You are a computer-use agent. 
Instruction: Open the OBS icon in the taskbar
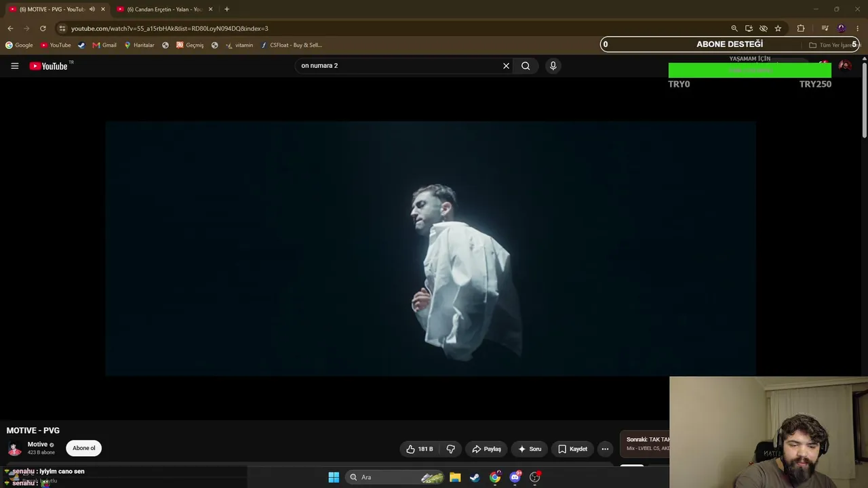click(535, 477)
